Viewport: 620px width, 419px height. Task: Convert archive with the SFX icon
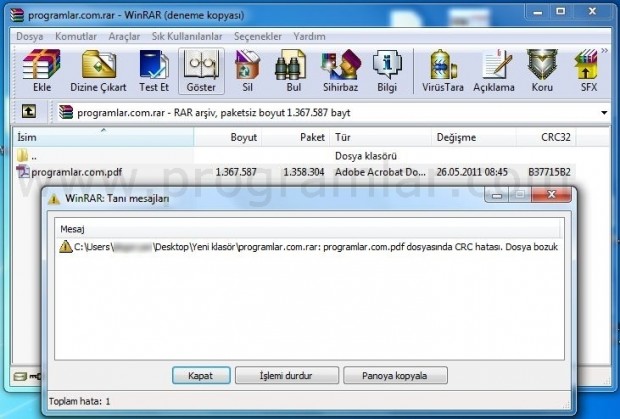588,71
